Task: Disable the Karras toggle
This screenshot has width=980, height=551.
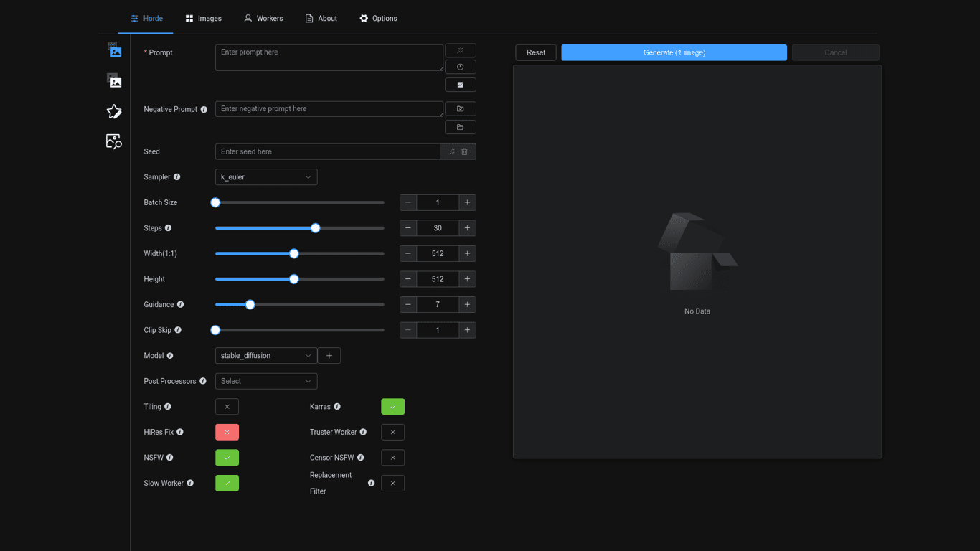Action: pos(392,407)
